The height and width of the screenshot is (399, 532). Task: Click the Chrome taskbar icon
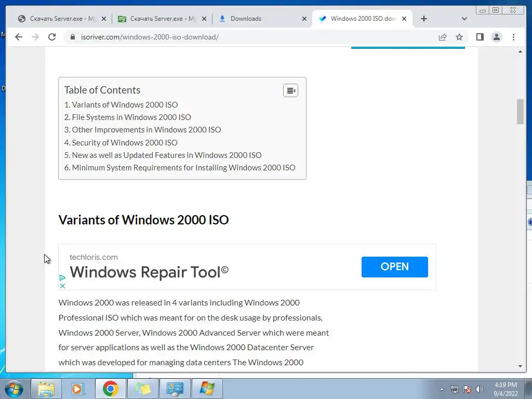(x=111, y=389)
